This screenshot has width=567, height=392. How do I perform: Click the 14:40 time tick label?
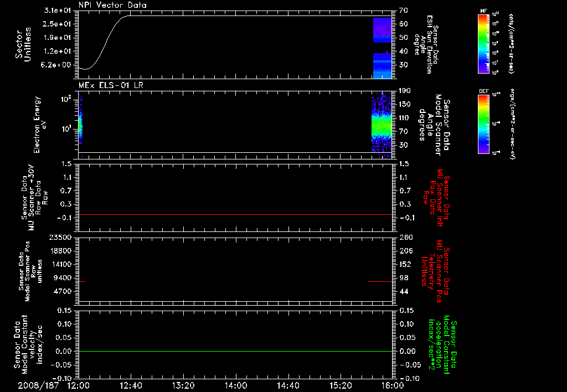click(288, 385)
